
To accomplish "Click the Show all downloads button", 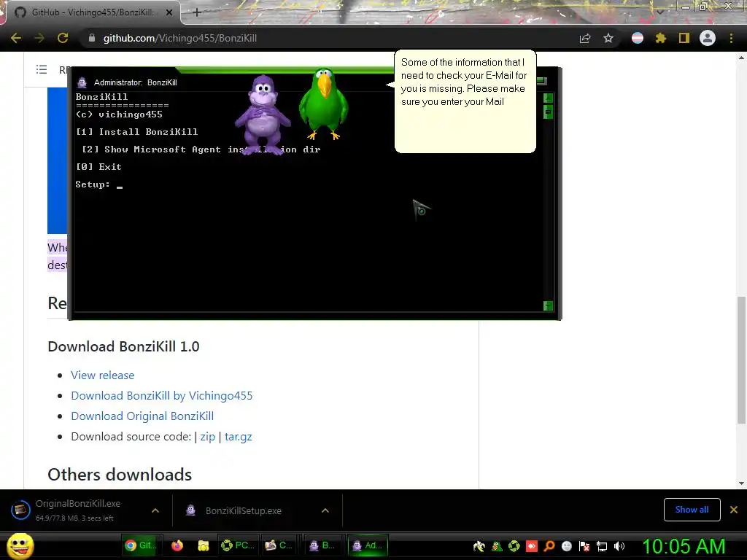I will (692, 510).
